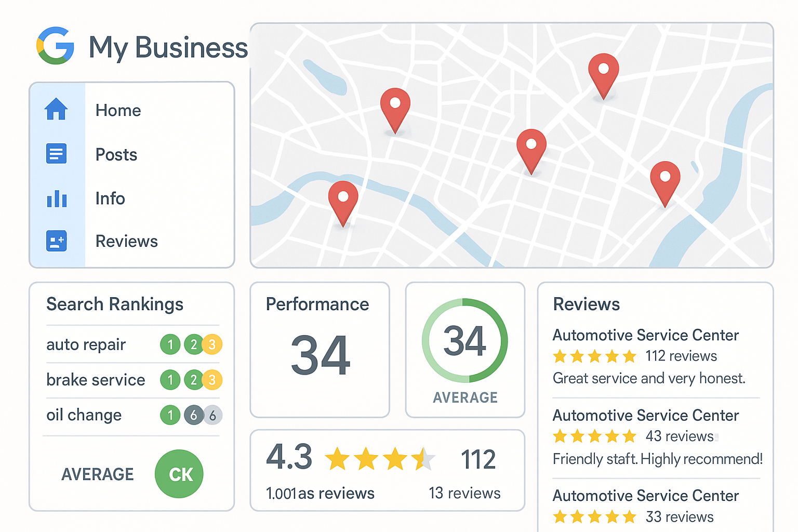Click the oil change keyword

click(84, 415)
